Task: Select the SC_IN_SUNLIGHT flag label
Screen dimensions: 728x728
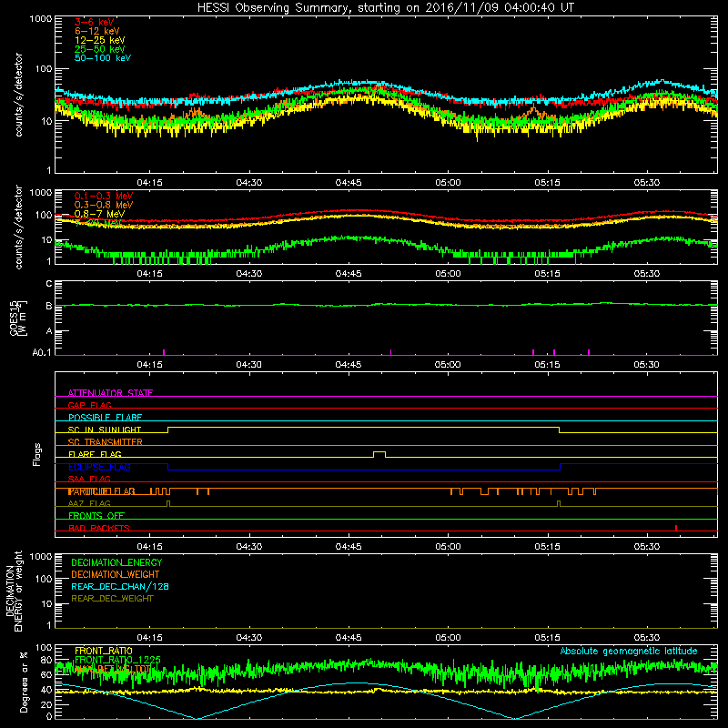Action: click(x=105, y=430)
